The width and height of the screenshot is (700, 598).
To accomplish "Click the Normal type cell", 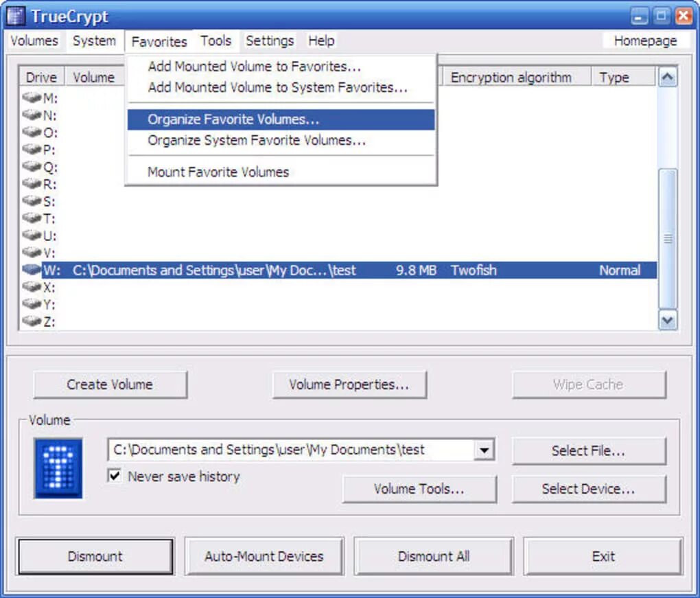I will tap(620, 271).
